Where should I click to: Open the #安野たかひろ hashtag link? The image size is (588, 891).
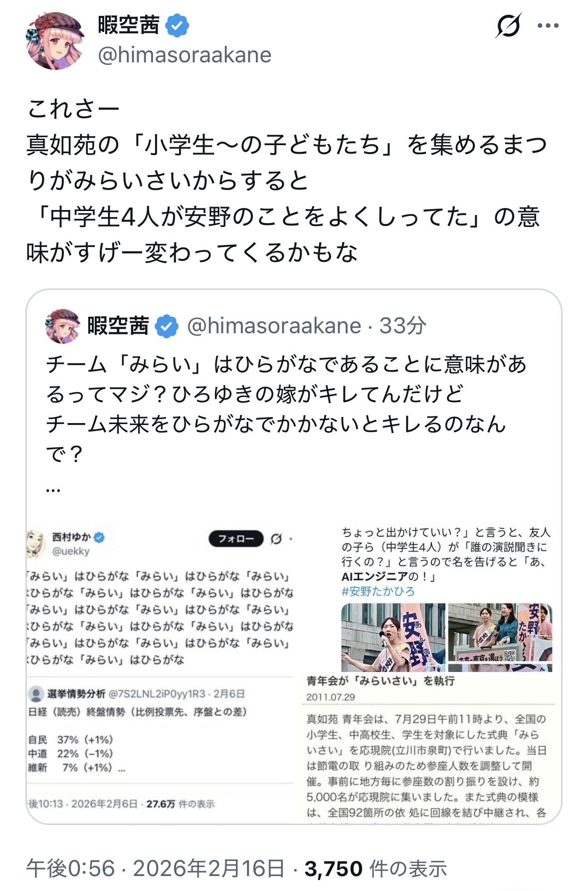click(x=378, y=591)
